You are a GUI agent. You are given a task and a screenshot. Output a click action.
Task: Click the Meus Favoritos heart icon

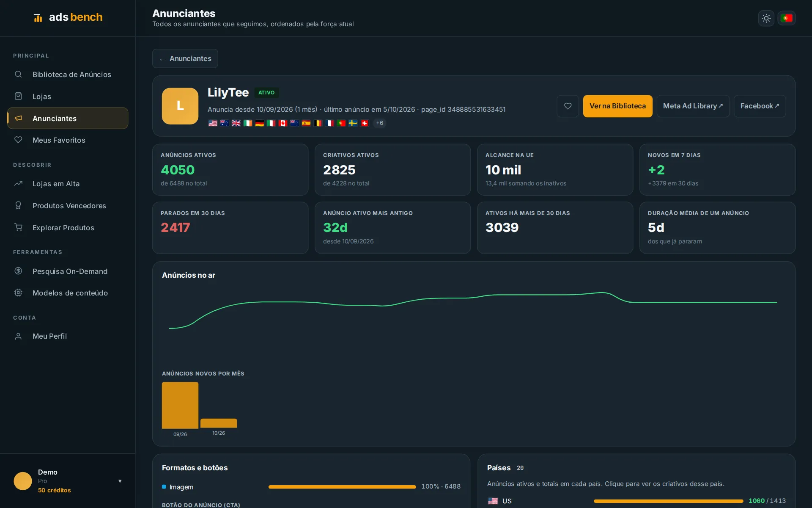[x=18, y=140]
